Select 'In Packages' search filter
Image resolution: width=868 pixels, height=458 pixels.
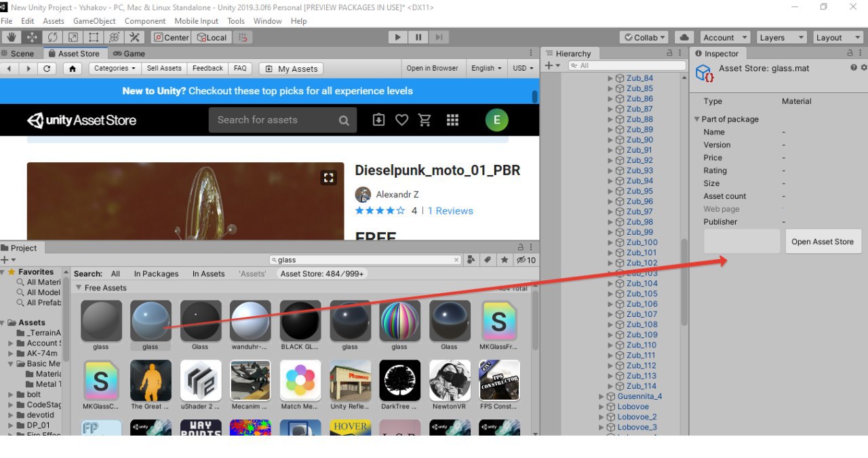(156, 273)
